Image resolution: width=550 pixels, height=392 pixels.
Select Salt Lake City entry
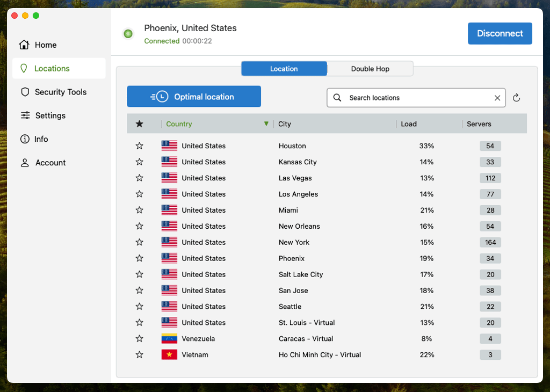301,274
